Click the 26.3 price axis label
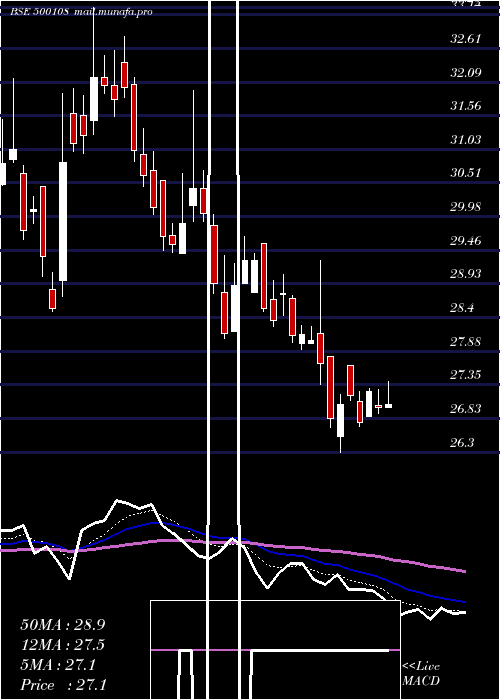 point(462,442)
